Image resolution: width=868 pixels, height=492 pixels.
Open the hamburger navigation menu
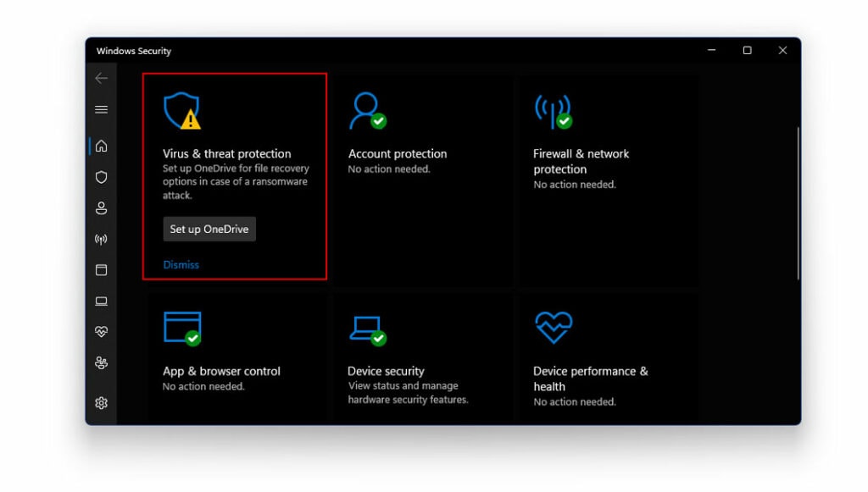click(102, 109)
